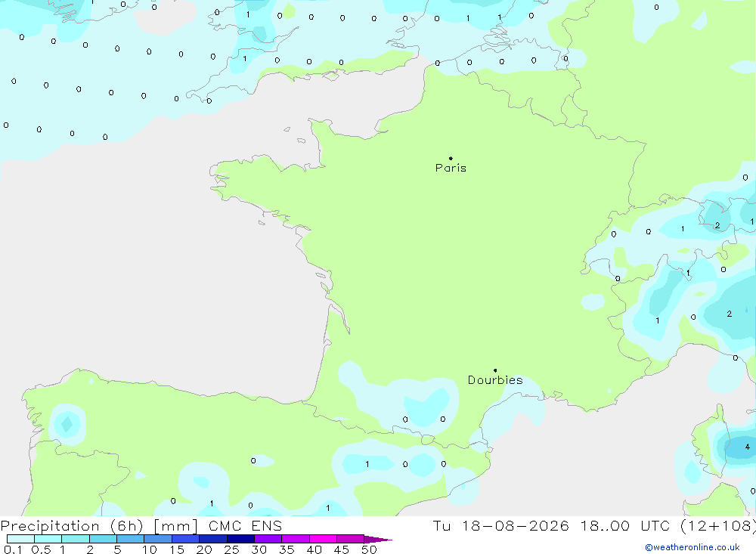This screenshot has width=756, height=554.
Task: Click the legend value '10'
Action: point(150,549)
